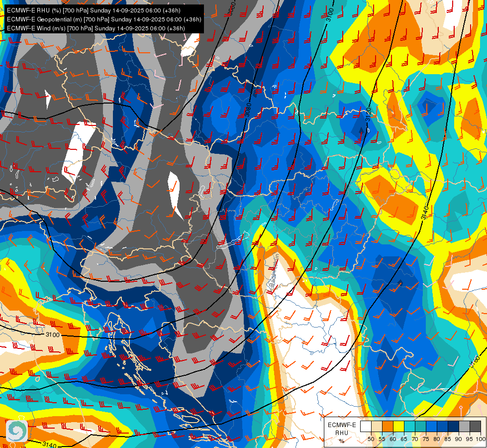Image resolution: width=487 pixels, height=448 pixels.
Task: Select the dark gray 95-100% legend swatch
Action: click(x=475, y=426)
